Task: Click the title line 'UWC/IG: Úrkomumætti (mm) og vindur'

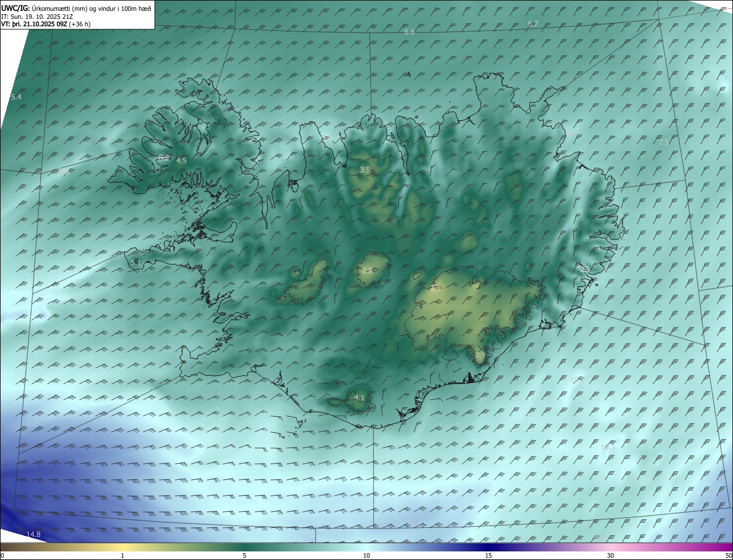Action: pyautogui.click(x=76, y=8)
